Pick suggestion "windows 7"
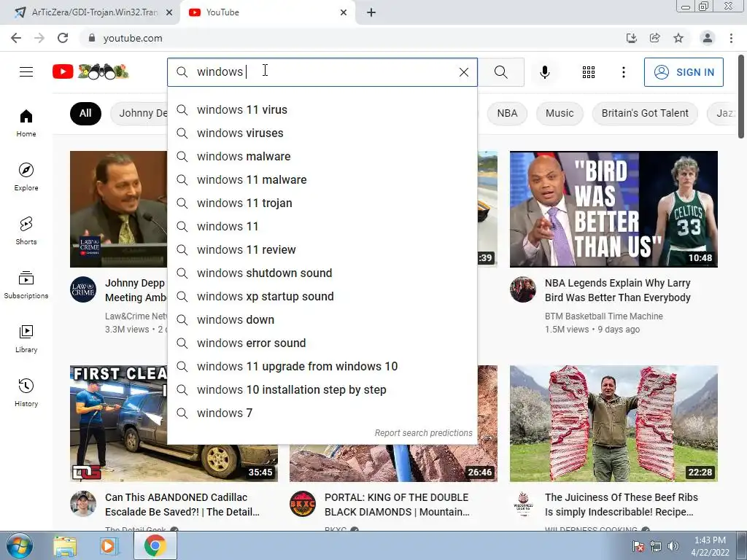 322,413
